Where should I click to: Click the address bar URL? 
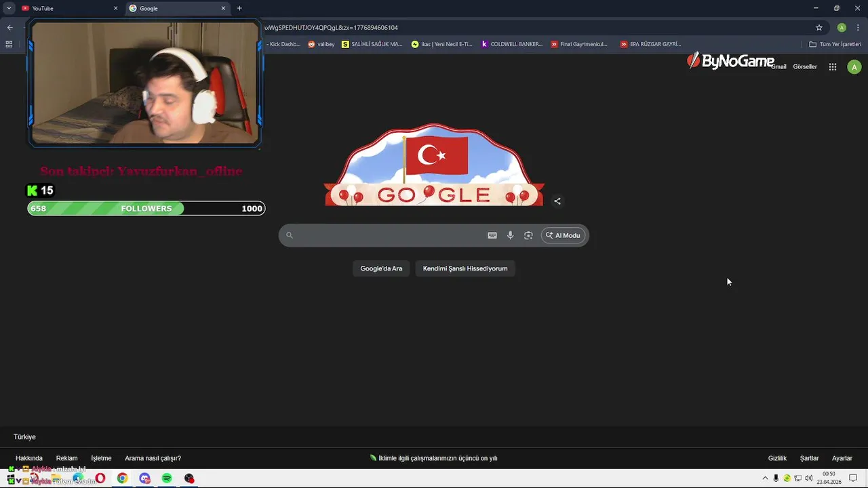331,28
